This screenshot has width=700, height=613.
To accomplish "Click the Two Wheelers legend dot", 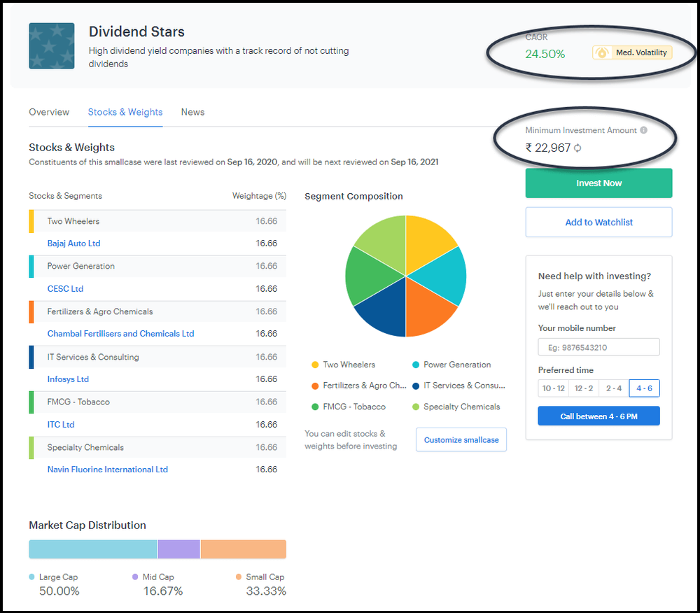I will coord(316,365).
